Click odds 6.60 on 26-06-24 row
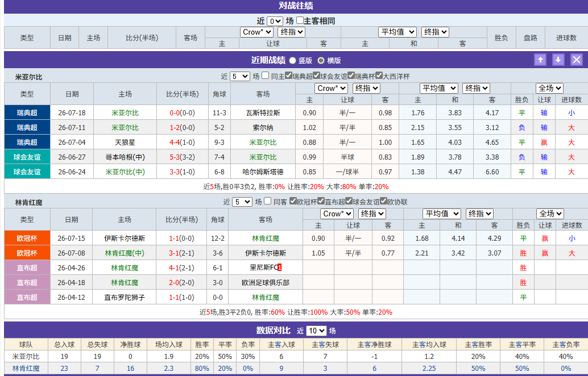 [x=492, y=172]
